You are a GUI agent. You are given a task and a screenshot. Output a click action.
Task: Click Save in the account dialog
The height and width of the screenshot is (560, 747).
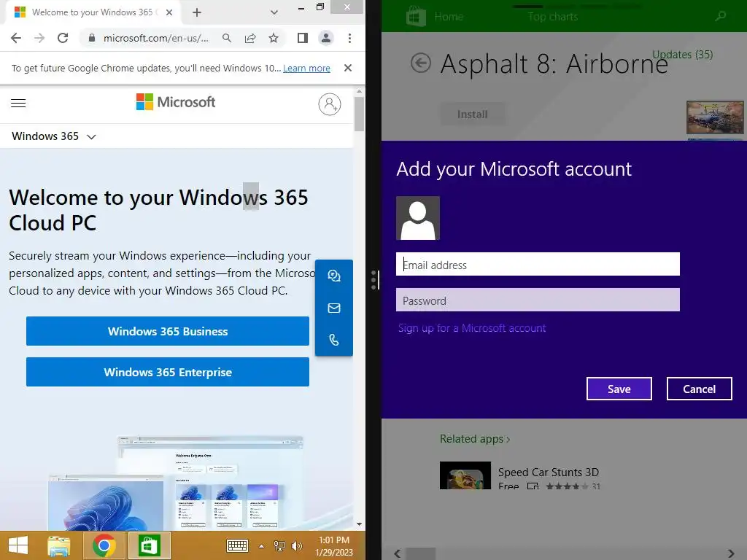[619, 389]
